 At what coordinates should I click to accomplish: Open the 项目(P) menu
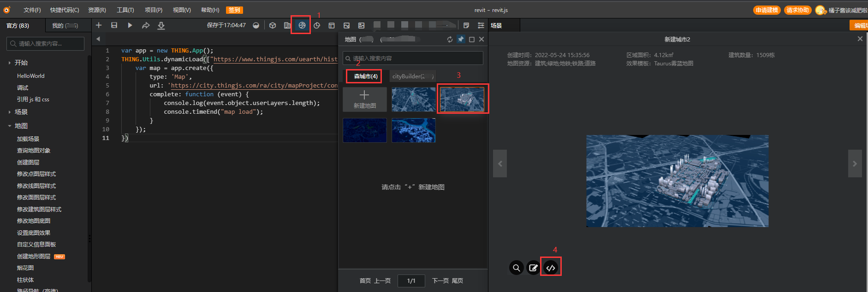[154, 10]
